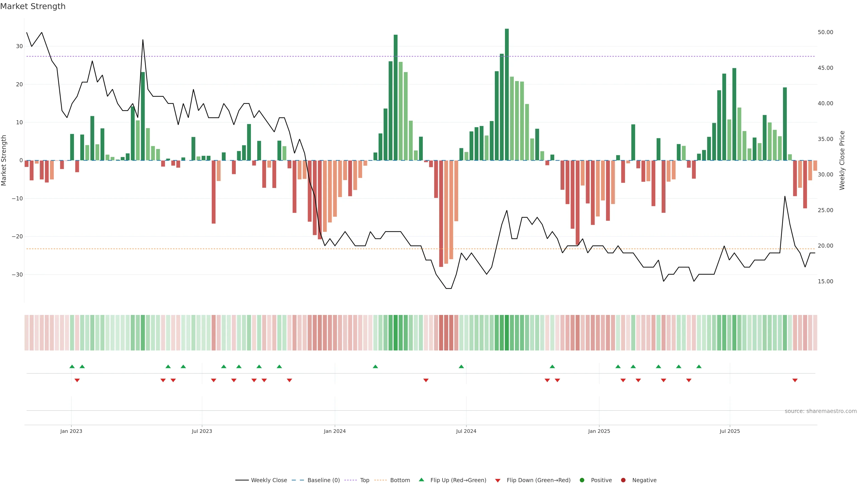Click the Market Strength chart title
Screen dimensions: 868x488
(33, 6)
